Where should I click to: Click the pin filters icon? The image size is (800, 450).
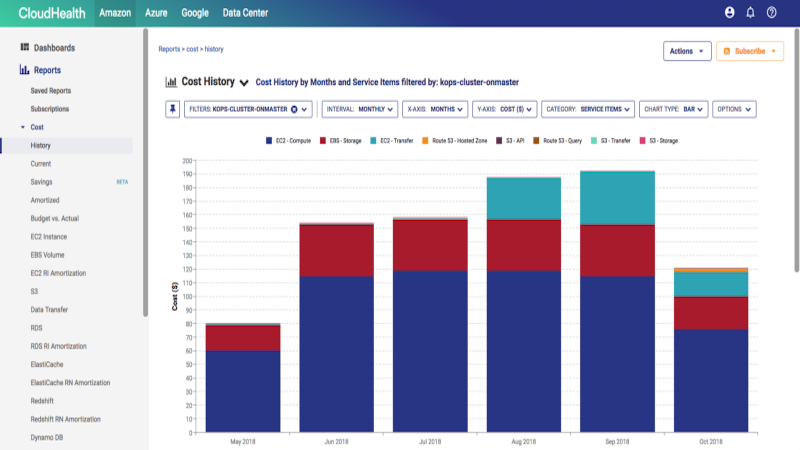(172, 109)
